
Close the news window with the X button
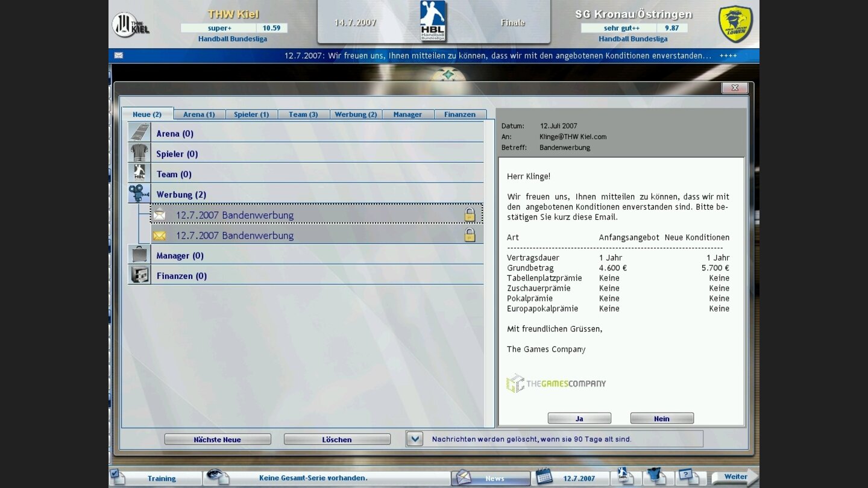coord(735,87)
